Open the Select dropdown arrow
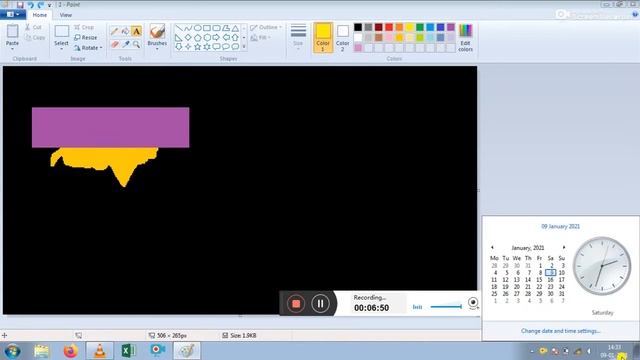This screenshot has height=360, width=640. (x=61, y=49)
